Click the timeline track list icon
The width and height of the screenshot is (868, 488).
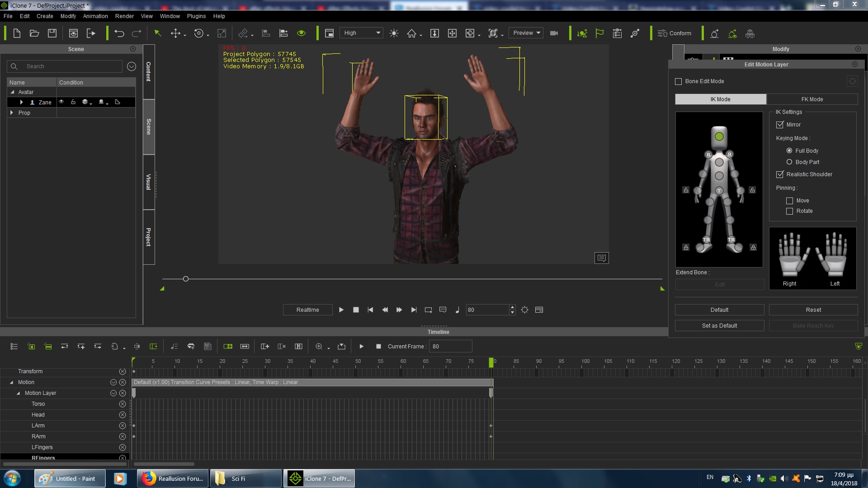[x=14, y=347]
